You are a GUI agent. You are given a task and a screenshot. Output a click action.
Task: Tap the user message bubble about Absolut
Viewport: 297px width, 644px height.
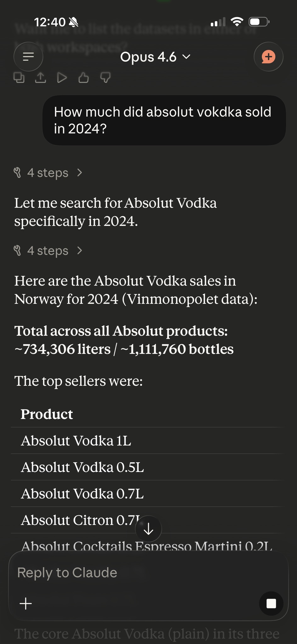point(164,120)
